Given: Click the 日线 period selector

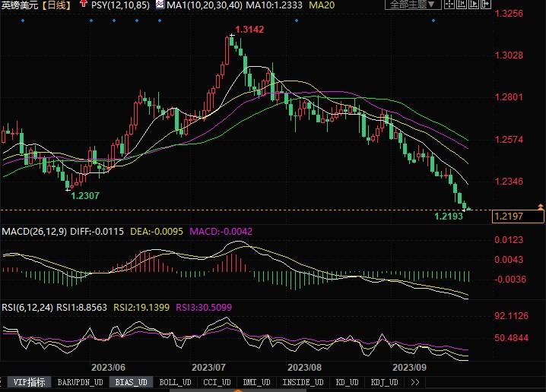Looking at the screenshot, I should tap(55, 5).
